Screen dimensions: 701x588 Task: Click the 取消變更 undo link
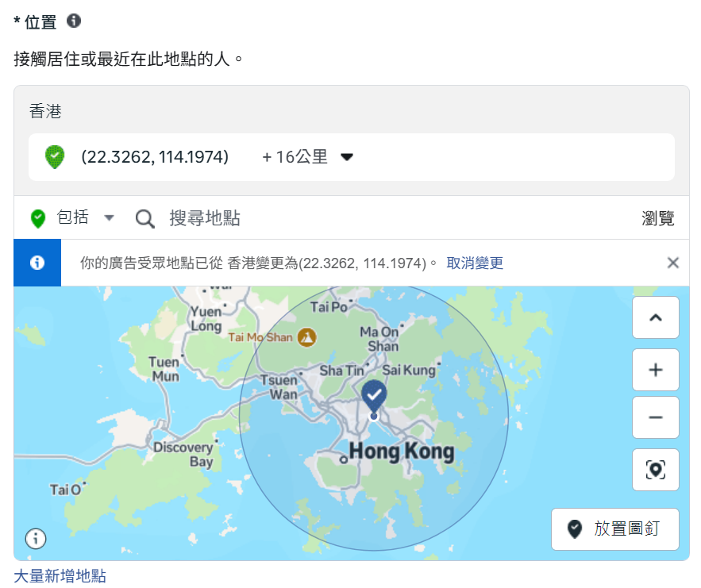[475, 263]
